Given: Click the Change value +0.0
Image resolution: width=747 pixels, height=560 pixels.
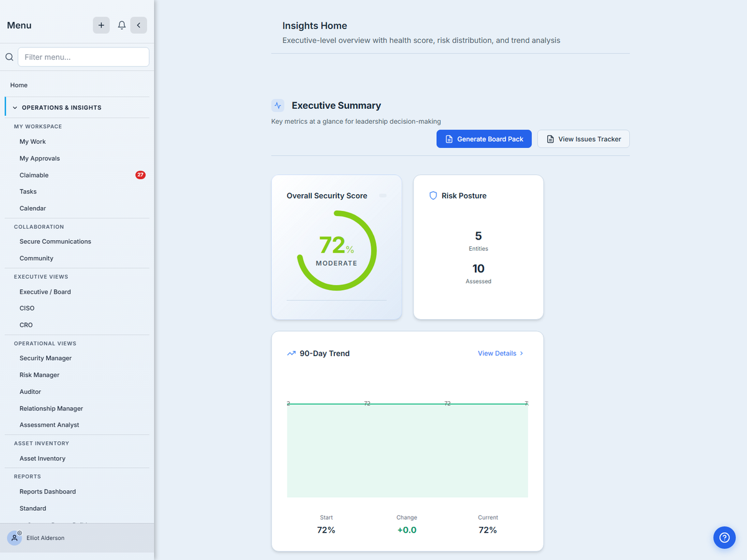Looking at the screenshot, I should tap(406, 530).
